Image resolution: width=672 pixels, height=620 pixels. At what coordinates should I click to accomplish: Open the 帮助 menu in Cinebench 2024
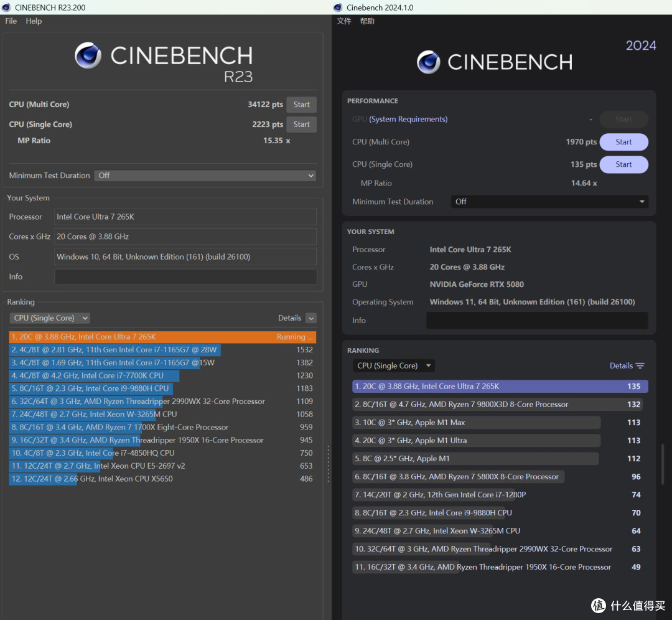coord(367,21)
